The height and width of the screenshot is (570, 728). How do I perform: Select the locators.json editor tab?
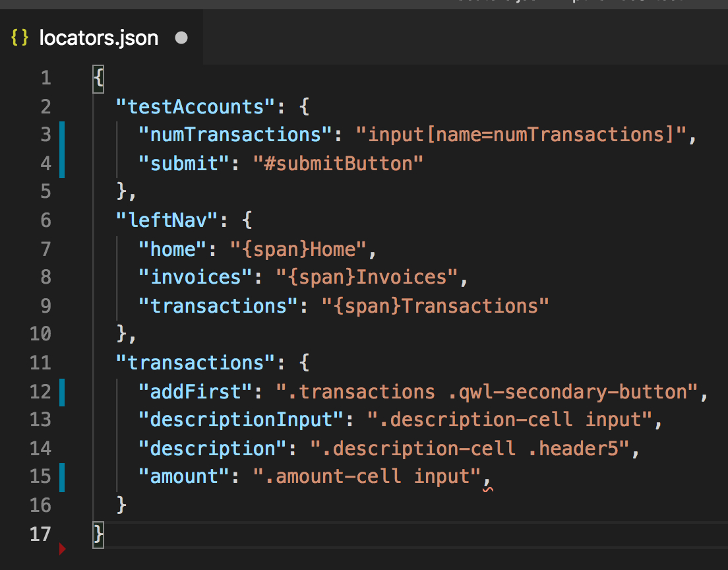point(99,38)
